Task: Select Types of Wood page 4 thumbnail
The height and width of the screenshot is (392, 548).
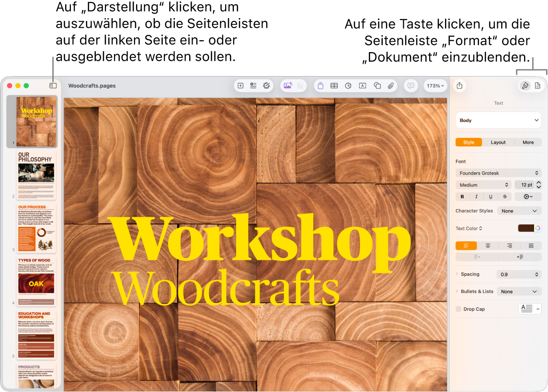Action: click(x=36, y=281)
